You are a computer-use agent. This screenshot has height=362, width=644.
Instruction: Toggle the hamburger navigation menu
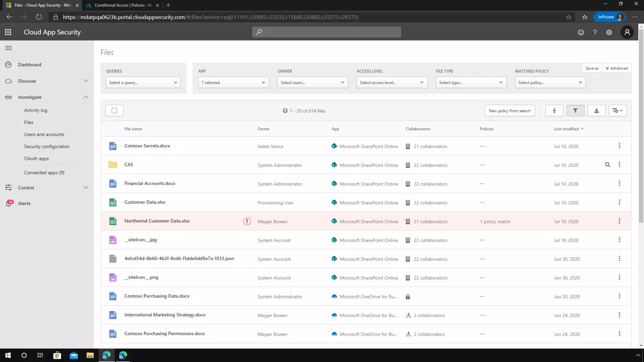[x=8, y=48]
